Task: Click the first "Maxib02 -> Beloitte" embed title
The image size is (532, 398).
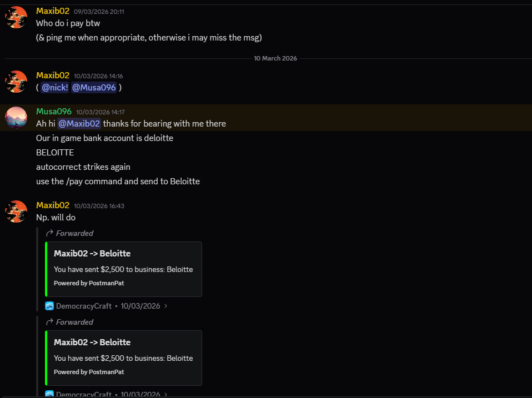Action: (92, 254)
